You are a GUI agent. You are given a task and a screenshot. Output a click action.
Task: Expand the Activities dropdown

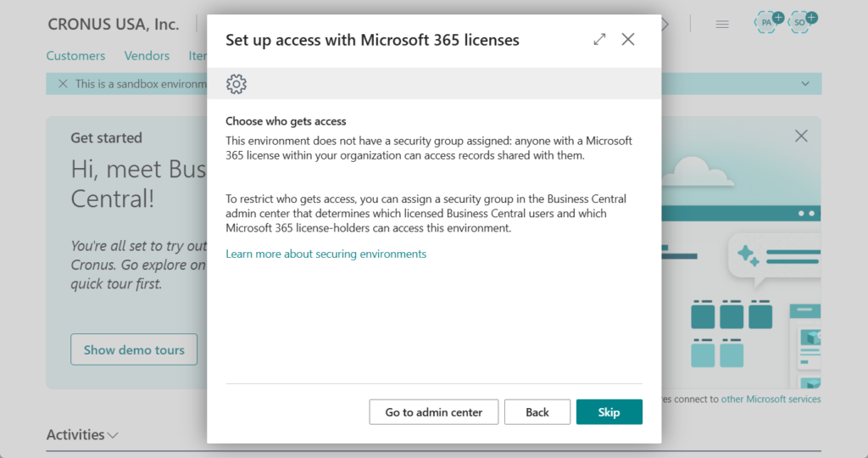point(82,435)
